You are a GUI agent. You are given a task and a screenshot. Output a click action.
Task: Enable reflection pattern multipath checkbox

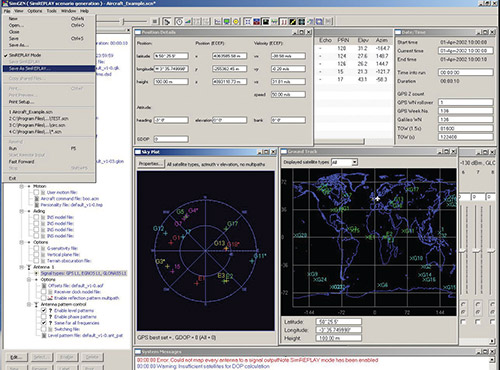tap(44, 298)
